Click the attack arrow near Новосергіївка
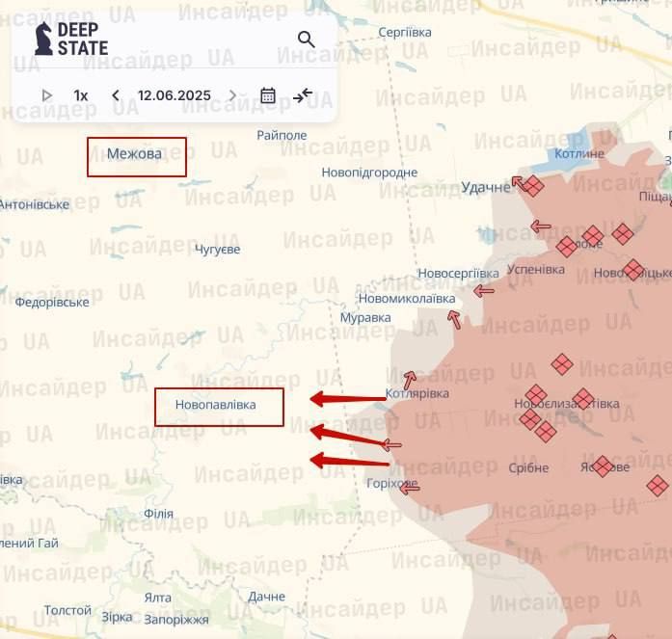The height and width of the screenshot is (639, 672). 483,290
